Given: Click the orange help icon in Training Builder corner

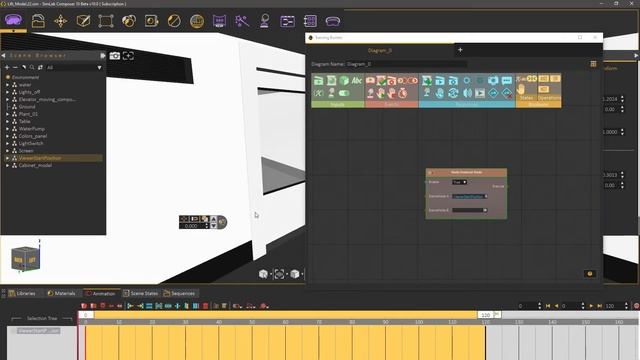Looking at the screenshot, I should point(590,274).
